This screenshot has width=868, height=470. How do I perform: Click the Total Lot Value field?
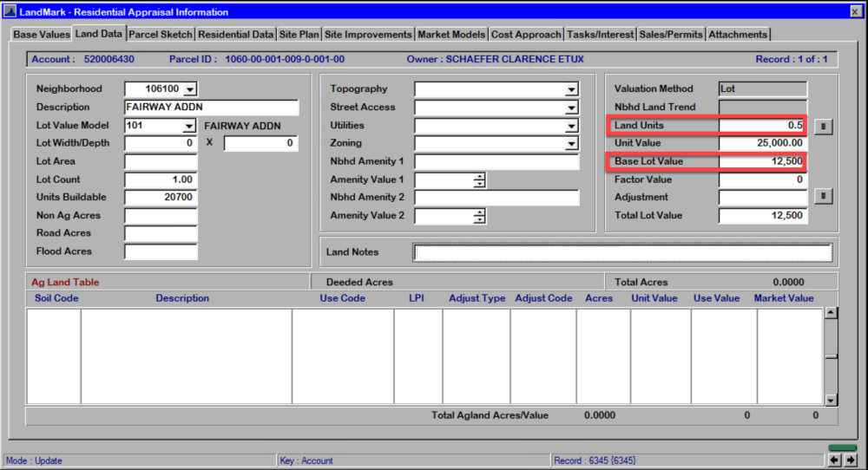[x=763, y=216]
